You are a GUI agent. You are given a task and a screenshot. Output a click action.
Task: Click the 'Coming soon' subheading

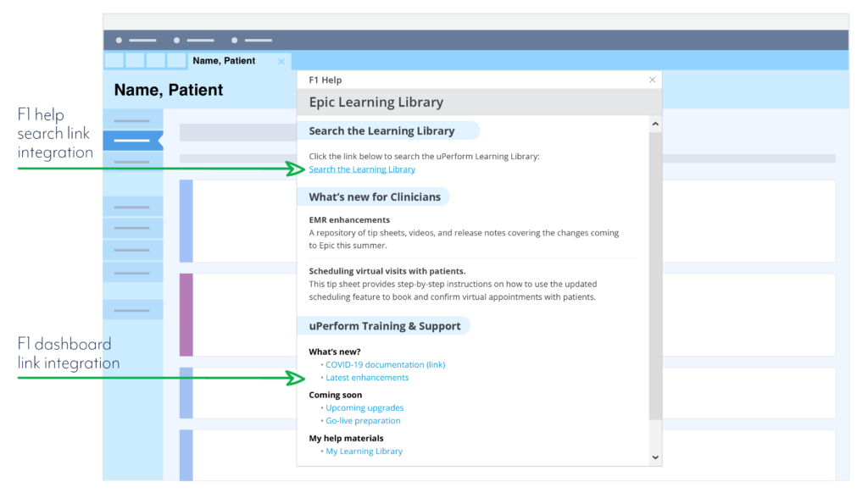coord(336,395)
